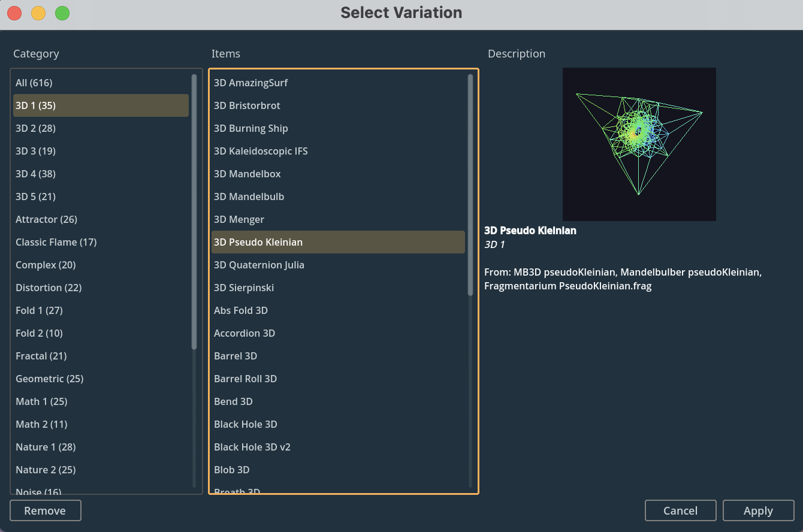Open the Distortion (22) category

pyautogui.click(x=101, y=288)
